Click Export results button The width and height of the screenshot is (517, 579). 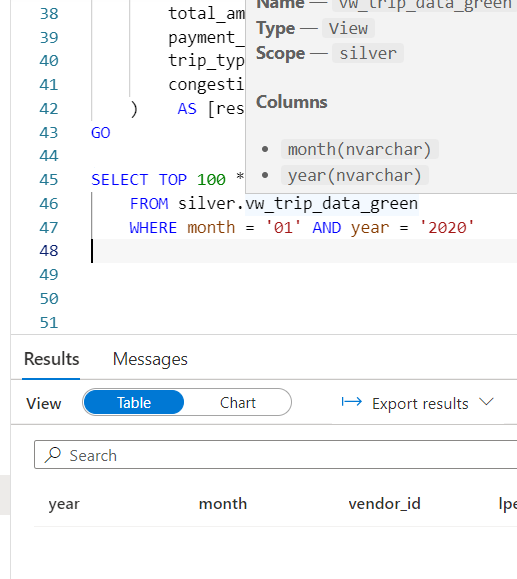[418, 403]
